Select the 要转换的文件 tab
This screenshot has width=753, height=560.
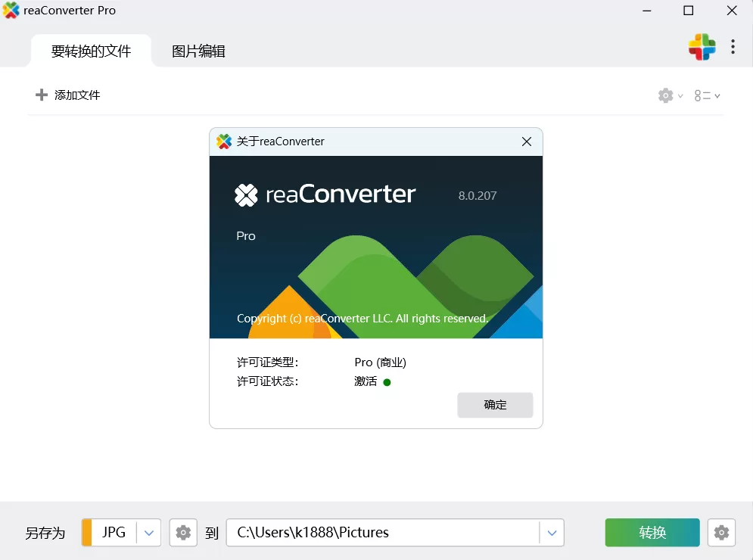coord(90,51)
